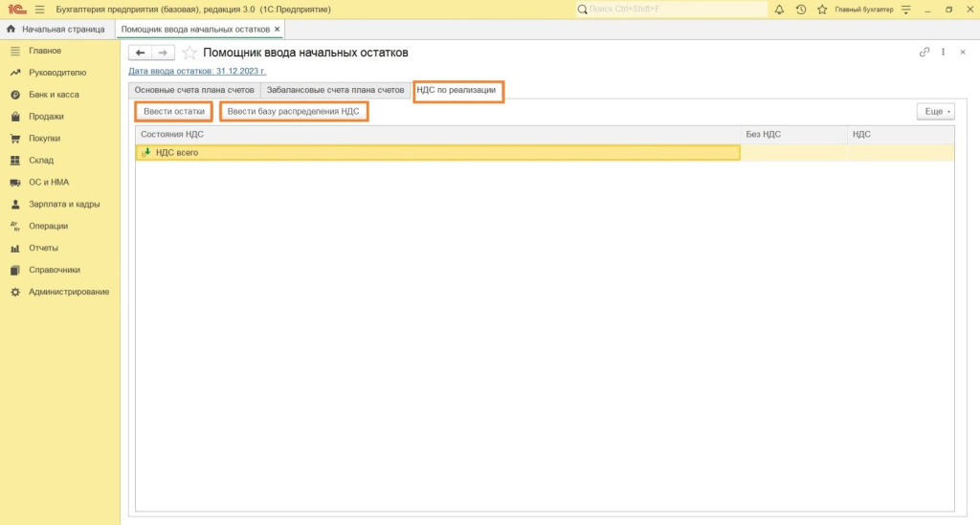Open the form's three-dot options menu

pos(944,53)
